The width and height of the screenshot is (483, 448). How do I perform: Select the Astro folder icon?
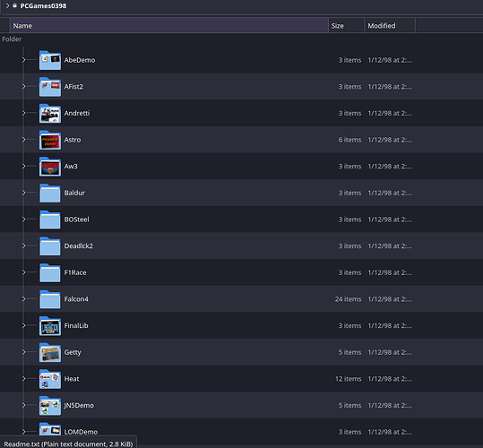pos(50,140)
